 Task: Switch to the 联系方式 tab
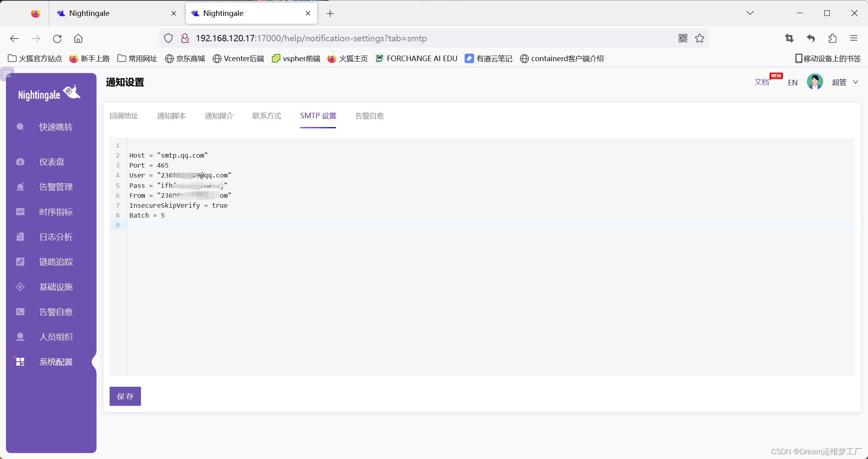coord(266,116)
